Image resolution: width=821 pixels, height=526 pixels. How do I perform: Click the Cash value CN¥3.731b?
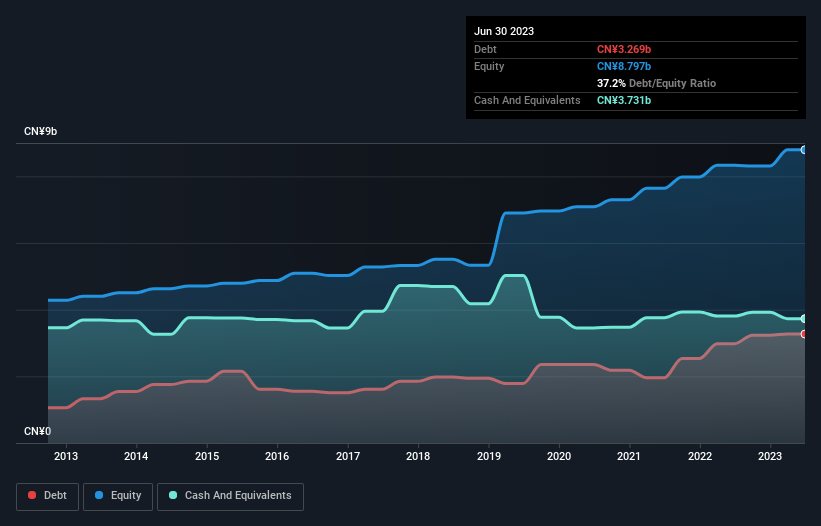(x=624, y=100)
